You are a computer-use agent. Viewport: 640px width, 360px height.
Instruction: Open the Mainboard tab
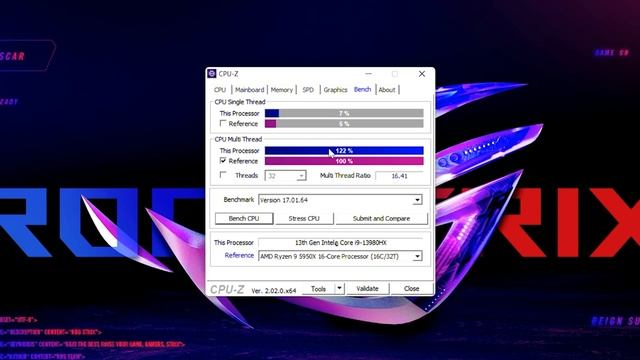click(x=249, y=90)
